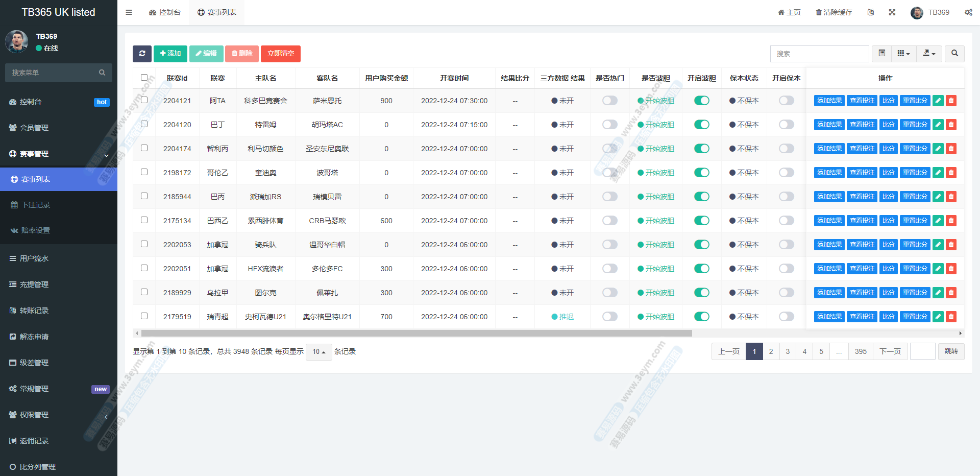Open the page size dropdown showing 10
Viewport: 980px width, 476px height.
pos(318,352)
